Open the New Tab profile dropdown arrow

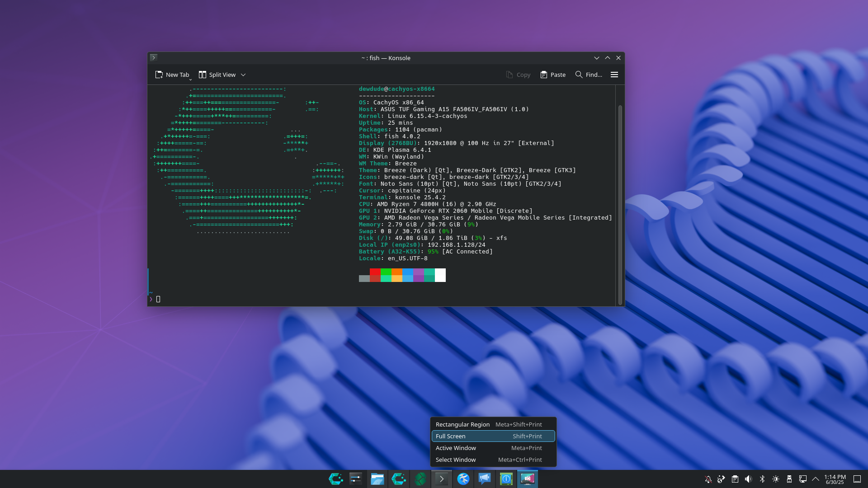point(190,80)
